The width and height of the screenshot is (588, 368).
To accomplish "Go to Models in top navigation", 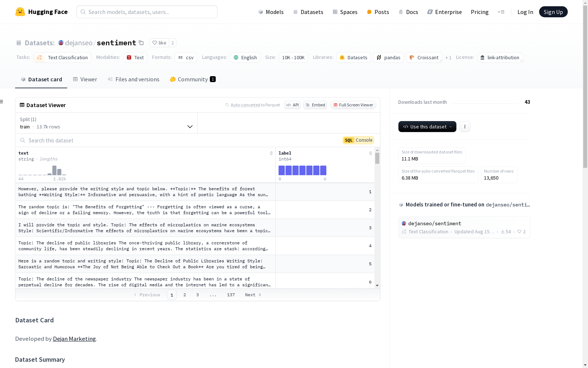I will (x=271, y=12).
